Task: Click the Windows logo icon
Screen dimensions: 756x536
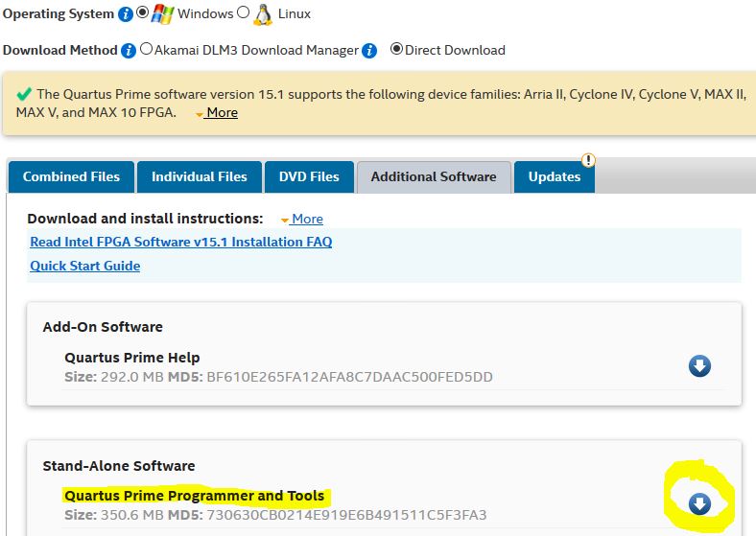Action: [162, 14]
